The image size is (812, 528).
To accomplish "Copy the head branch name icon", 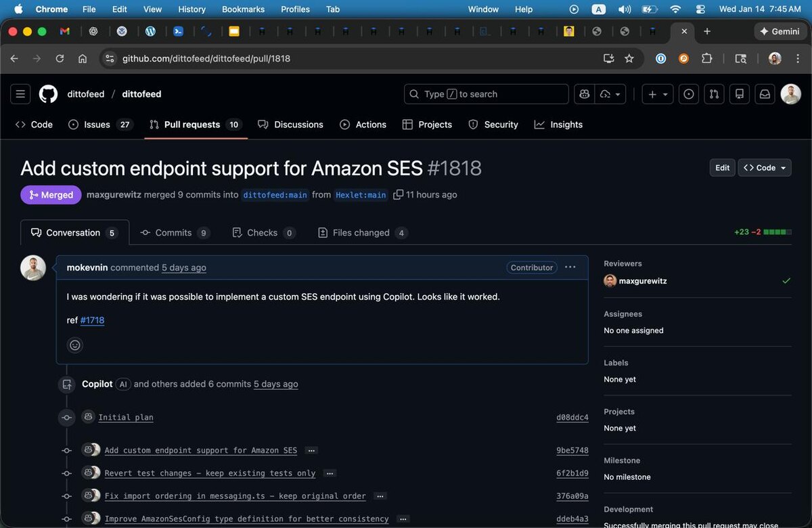I will [x=399, y=194].
